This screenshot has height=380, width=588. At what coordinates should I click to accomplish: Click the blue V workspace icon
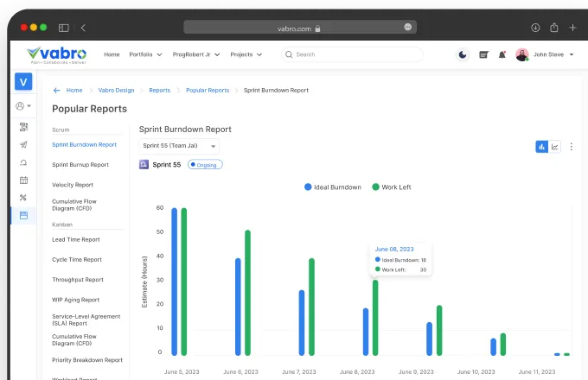(23, 82)
